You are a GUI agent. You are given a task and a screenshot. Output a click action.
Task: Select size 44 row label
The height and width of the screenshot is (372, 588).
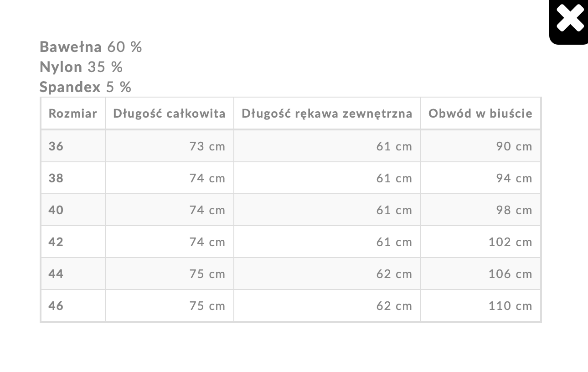(x=56, y=274)
